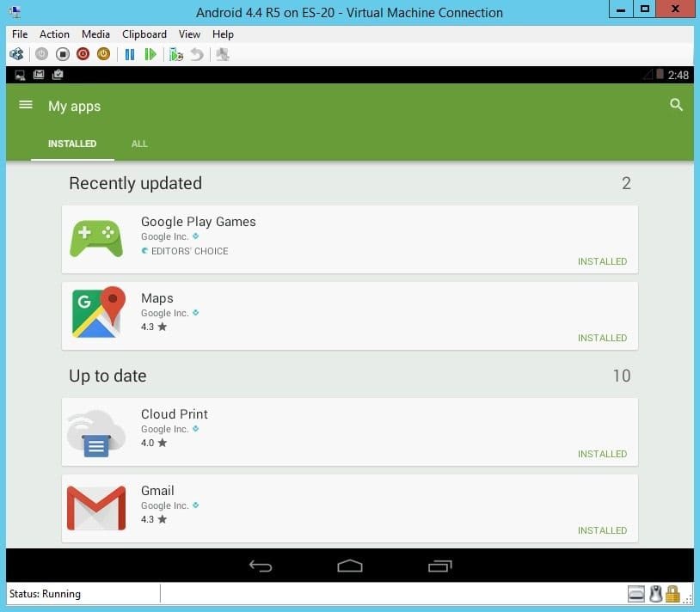
Task: Click the green Reset play icon
Action: [150, 54]
